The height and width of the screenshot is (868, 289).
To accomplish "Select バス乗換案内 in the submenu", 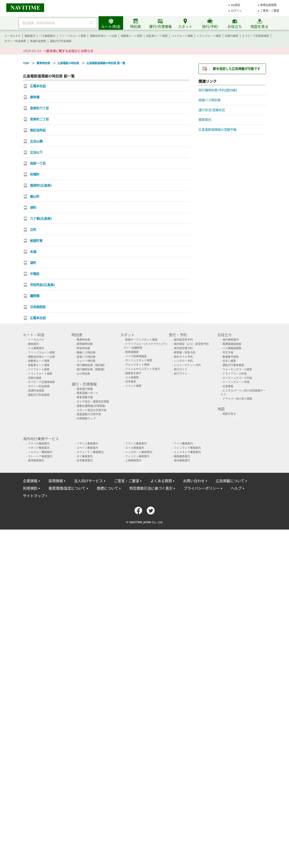I will tap(47, 36).
